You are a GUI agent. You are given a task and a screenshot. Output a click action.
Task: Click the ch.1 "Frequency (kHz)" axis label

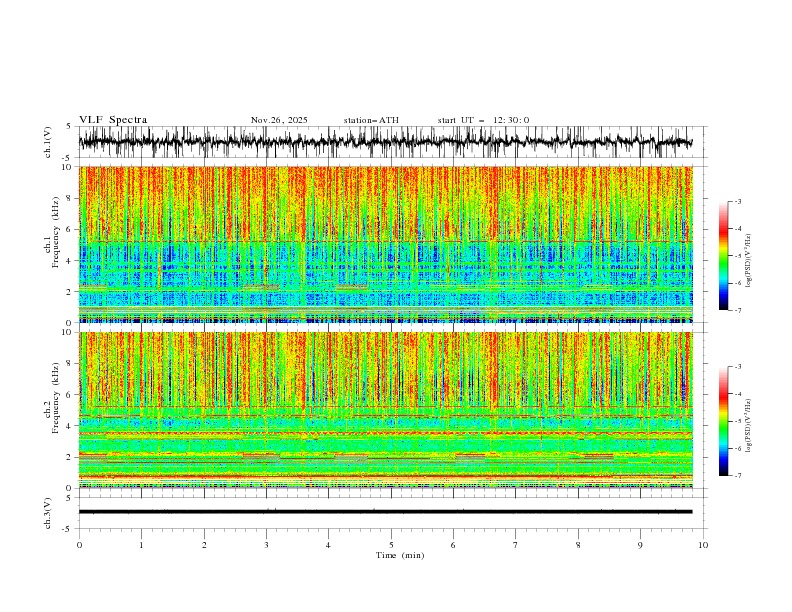[56, 232]
